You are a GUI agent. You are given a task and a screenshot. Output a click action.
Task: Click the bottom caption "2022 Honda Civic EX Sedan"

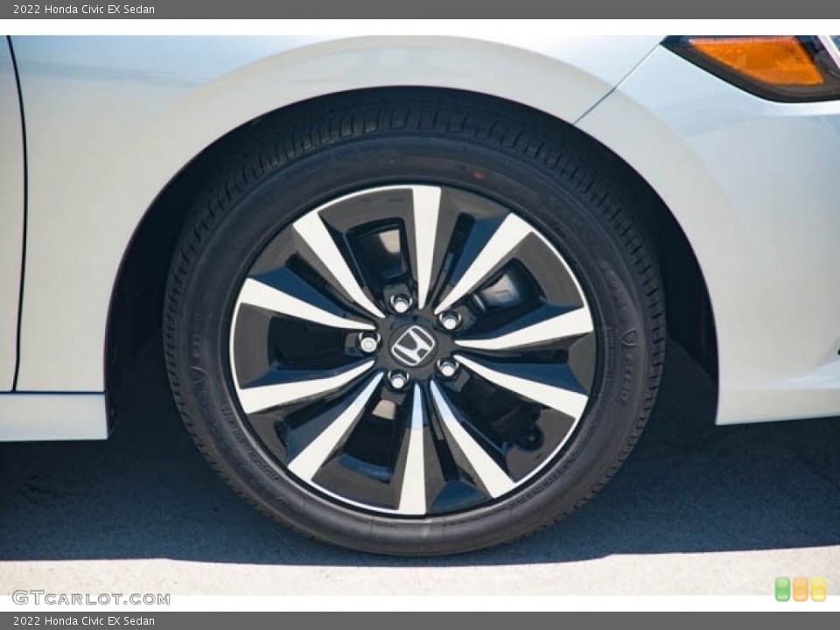tap(84, 621)
